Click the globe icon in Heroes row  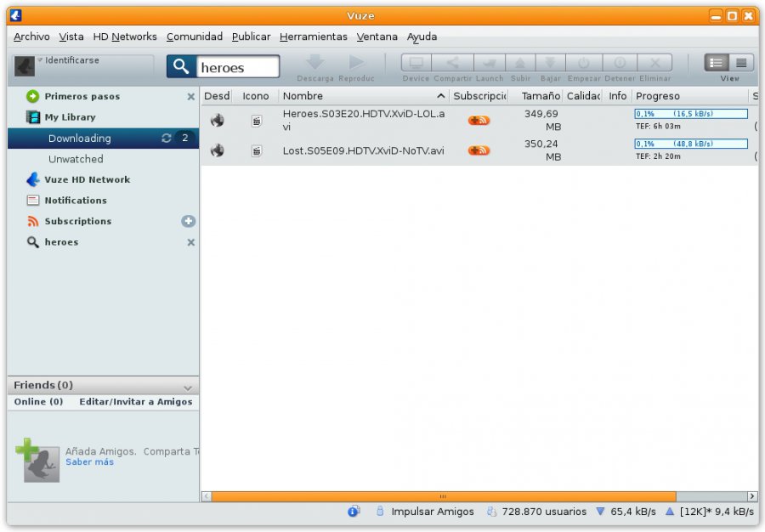[x=217, y=120]
